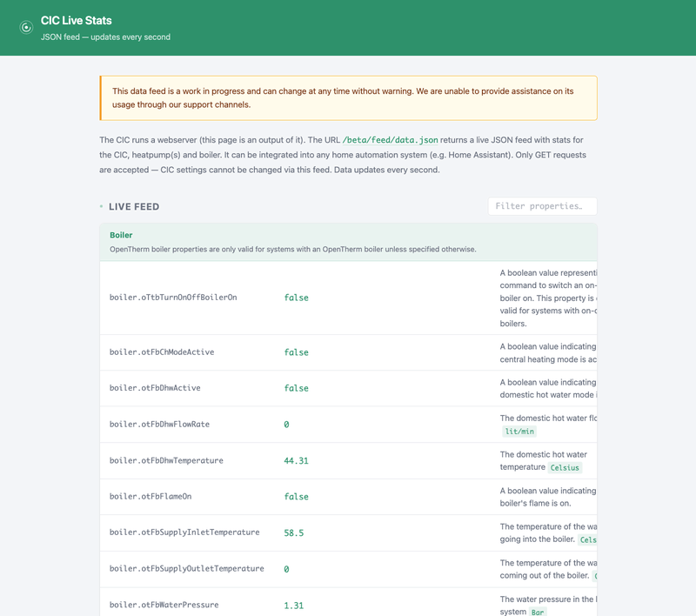Click the lit/min unit tag
Image resolution: width=696 pixels, height=616 pixels.
tap(519, 432)
